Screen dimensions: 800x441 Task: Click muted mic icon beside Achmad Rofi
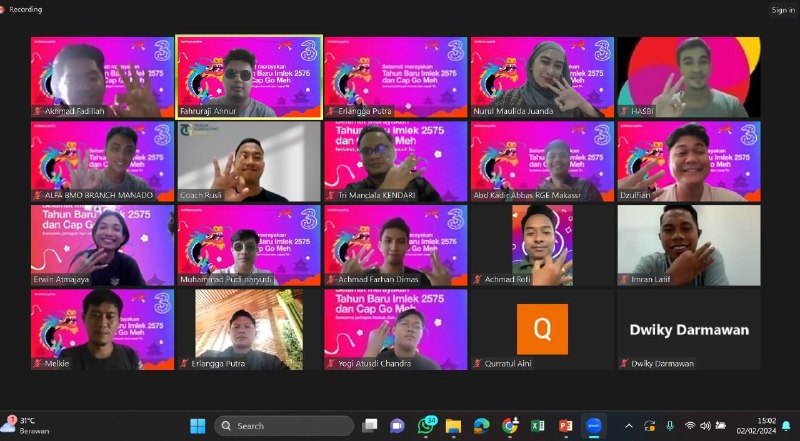[x=478, y=280]
